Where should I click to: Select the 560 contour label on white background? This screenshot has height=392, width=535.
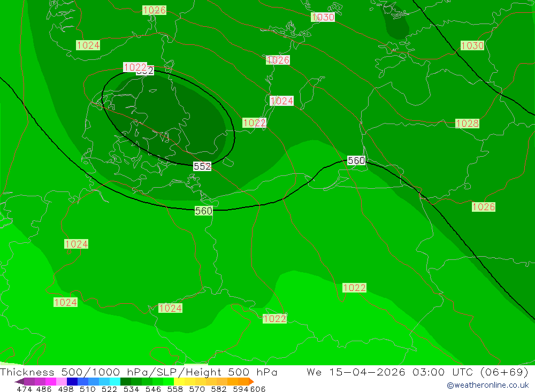[x=356, y=160]
